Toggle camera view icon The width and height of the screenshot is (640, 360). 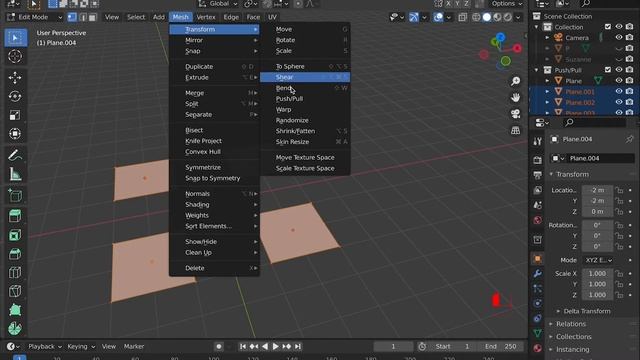pos(516,114)
